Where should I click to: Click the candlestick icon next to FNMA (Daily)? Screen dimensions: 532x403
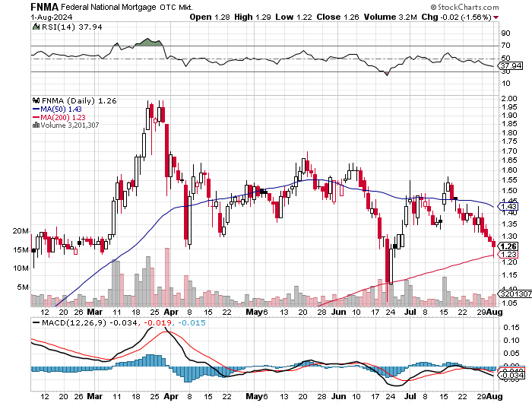(x=36, y=100)
